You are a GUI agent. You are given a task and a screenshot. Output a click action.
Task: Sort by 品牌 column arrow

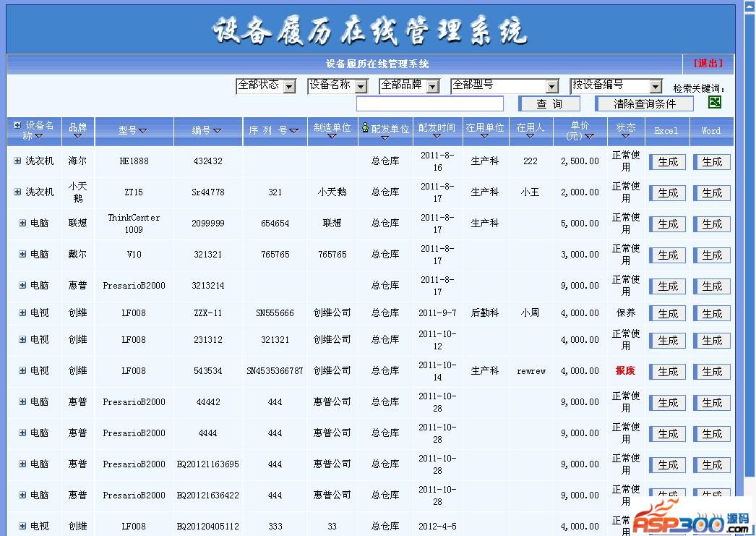point(77,137)
